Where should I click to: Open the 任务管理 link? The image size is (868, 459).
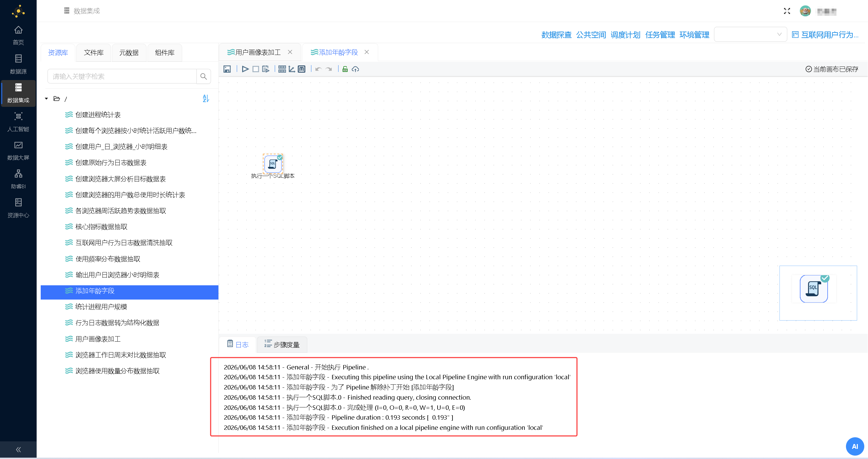point(660,35)
